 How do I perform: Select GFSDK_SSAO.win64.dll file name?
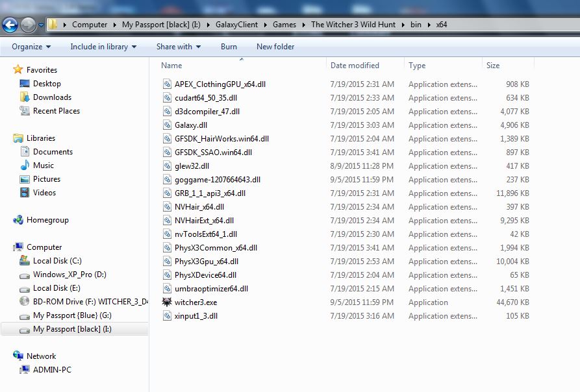click(213, 153)
